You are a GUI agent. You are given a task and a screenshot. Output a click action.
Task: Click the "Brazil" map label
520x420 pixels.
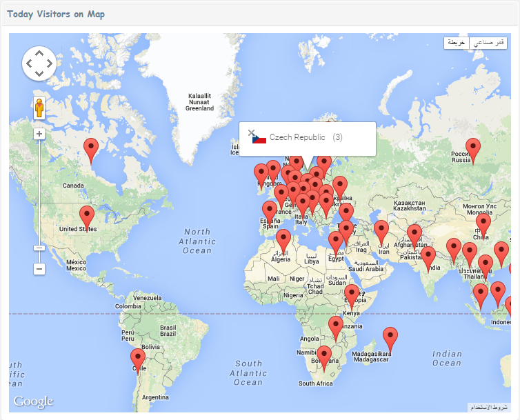168,334
